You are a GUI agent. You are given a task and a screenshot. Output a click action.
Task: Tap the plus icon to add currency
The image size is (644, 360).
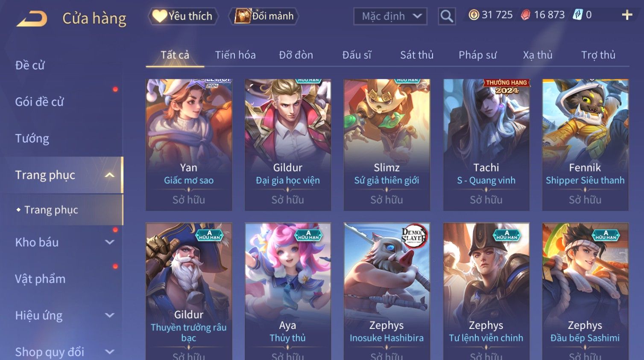pos(627,15)
